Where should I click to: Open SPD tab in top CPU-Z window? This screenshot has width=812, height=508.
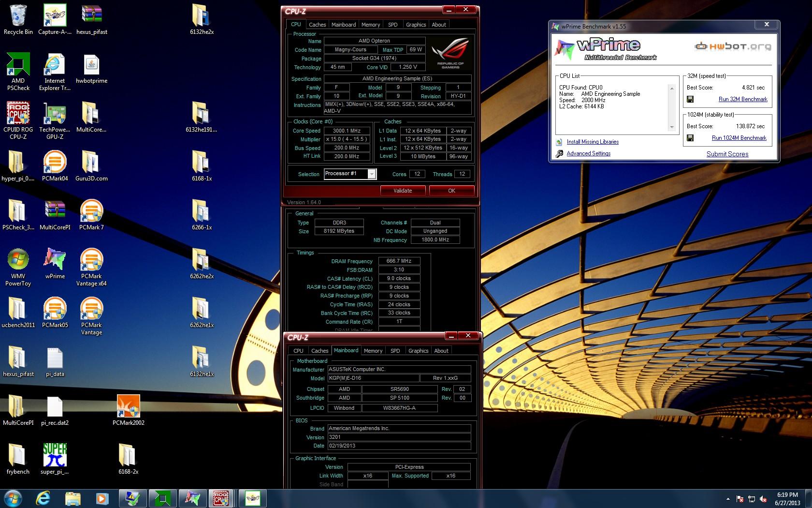[x=393, y=25]
